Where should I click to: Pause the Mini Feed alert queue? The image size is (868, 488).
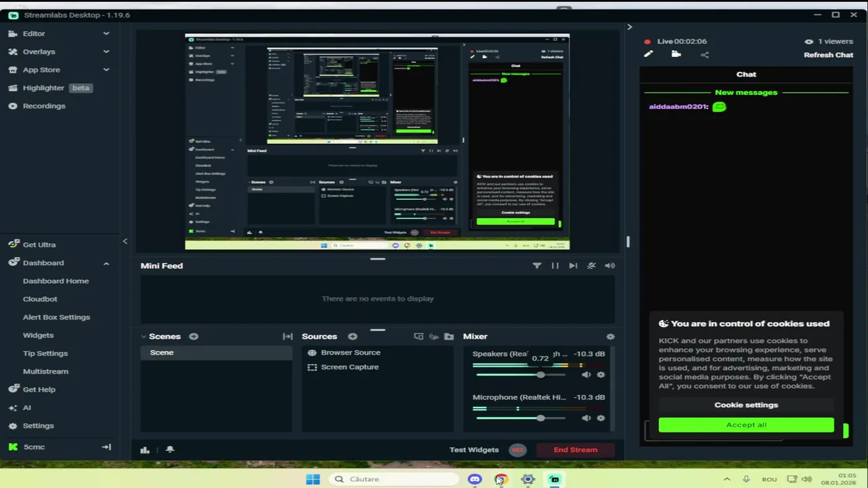(x=555, y=266)
